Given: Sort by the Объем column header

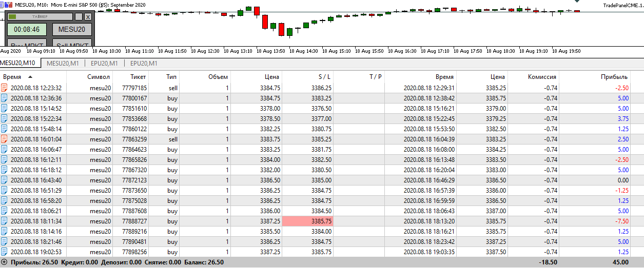Looking at the screenshot, I should pyautogui.click(x=218, y=77).
